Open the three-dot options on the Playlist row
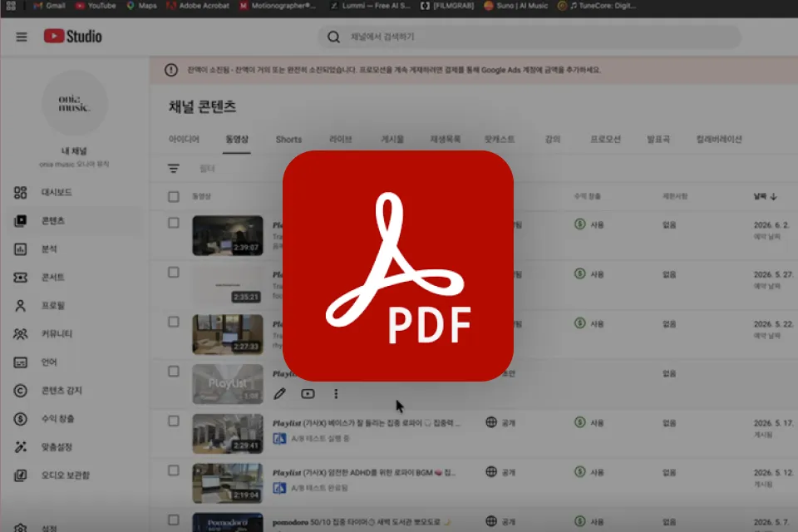Viewport: 798px width, 532px height. [x=336, y=393]
